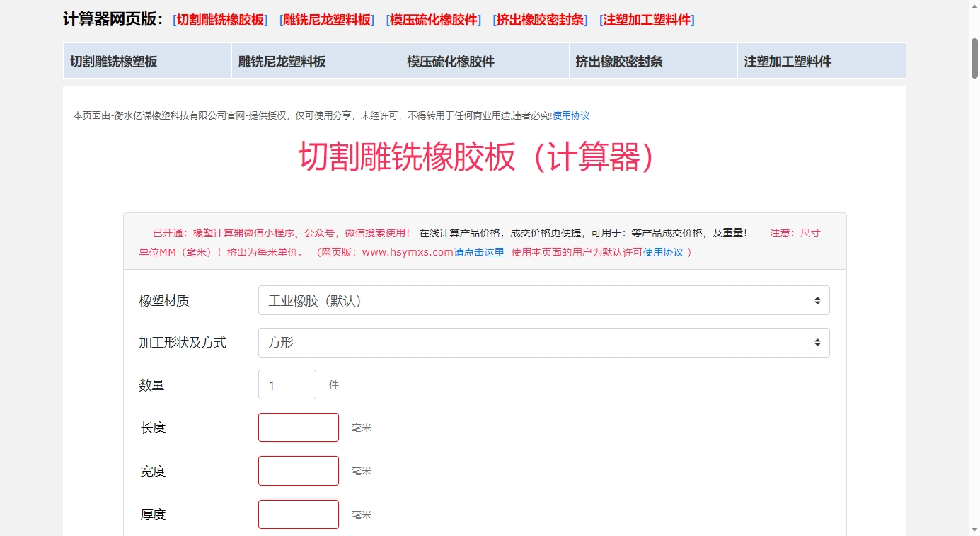Open the red 注塑加工塑料件 header link

coord(647,20)
